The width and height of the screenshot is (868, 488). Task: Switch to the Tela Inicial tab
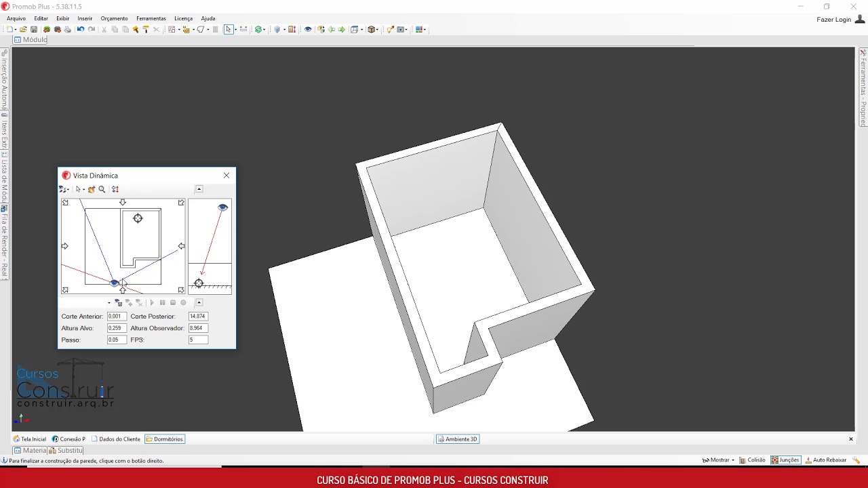(x=30, y=439)
